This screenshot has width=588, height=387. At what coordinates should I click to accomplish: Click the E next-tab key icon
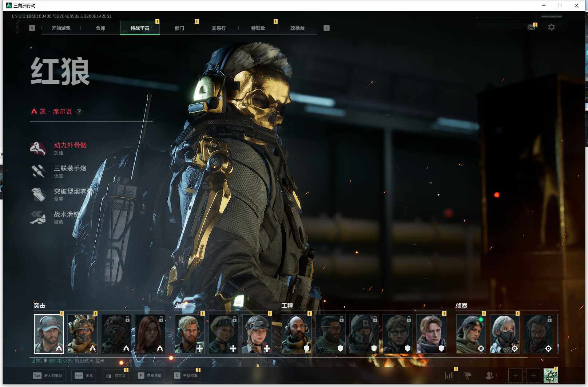(x=326, y=28)
